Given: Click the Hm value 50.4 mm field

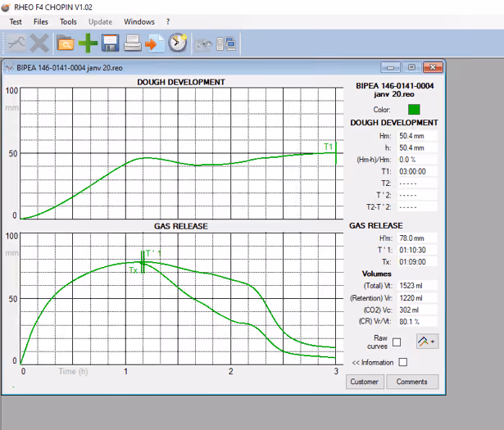Looking at the screenshot, I should (417, 136).
